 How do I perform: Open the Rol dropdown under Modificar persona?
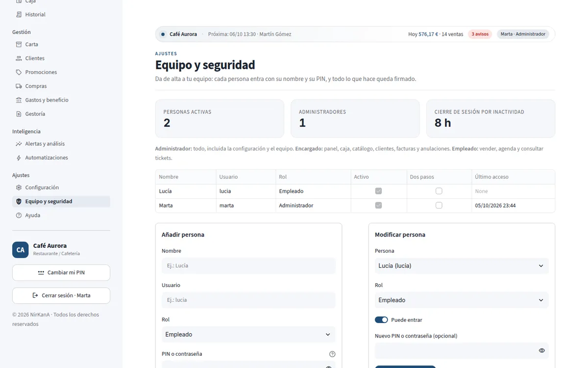462,300
